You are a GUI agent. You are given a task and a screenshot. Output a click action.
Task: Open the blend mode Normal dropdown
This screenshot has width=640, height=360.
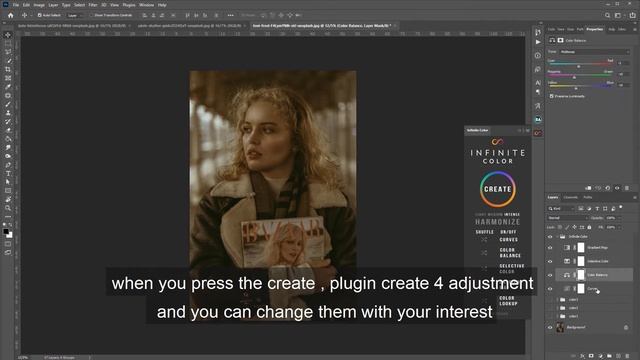click(567, 218)
